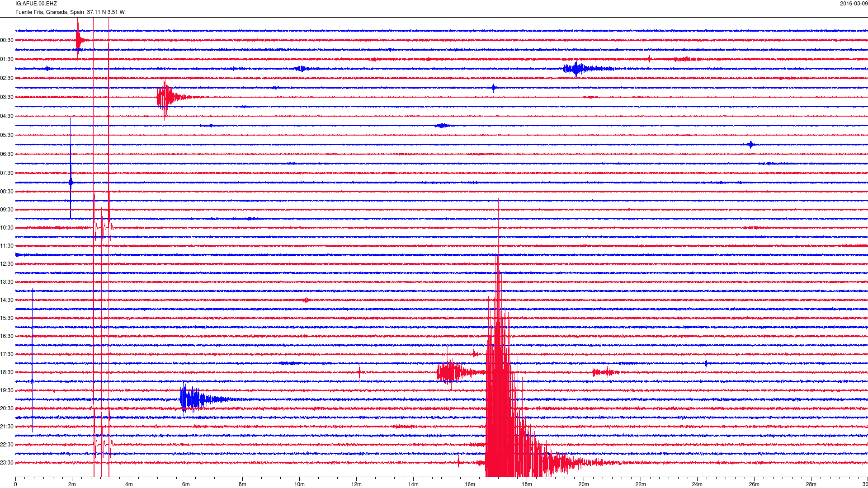Click the 21:30 time label
This screenshot has height=488, width=868.
[x=7, y=427]
